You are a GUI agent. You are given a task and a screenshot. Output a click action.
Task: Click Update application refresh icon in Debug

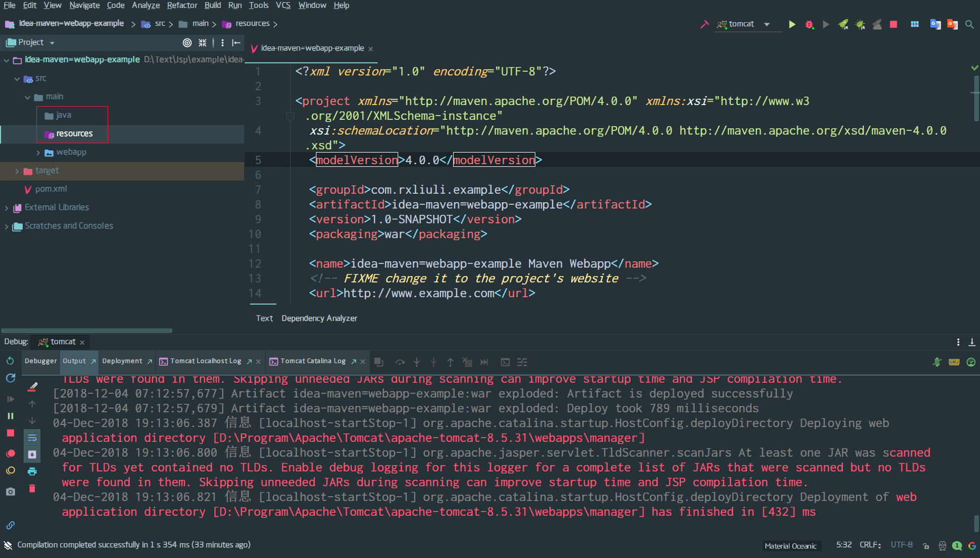click(x=10, y=378)
